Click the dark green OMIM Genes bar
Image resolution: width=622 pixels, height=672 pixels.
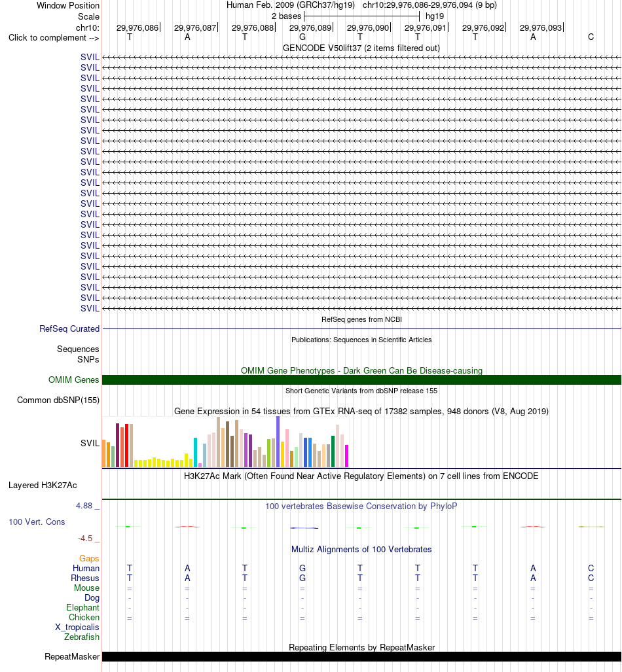tap(361, 380)
